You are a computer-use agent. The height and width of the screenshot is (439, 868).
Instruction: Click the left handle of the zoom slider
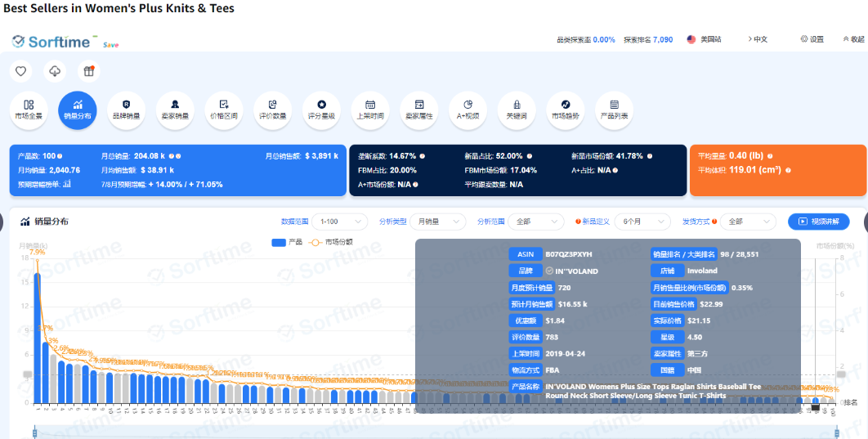click(35, 432)
